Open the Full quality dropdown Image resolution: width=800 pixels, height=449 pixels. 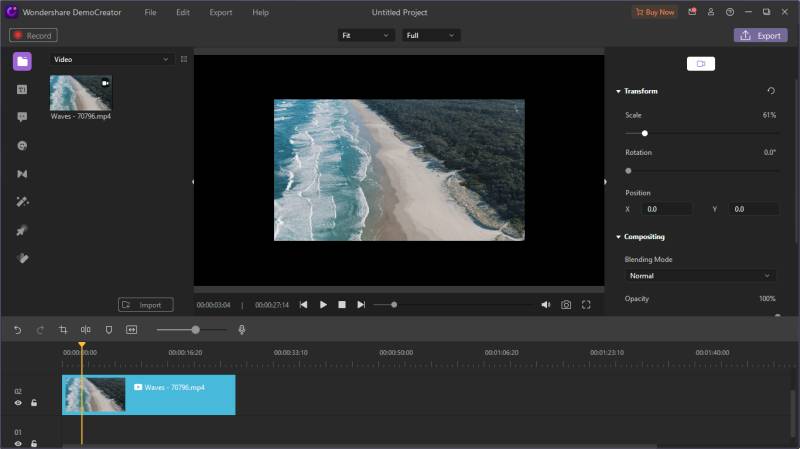[x=430, y=35]
